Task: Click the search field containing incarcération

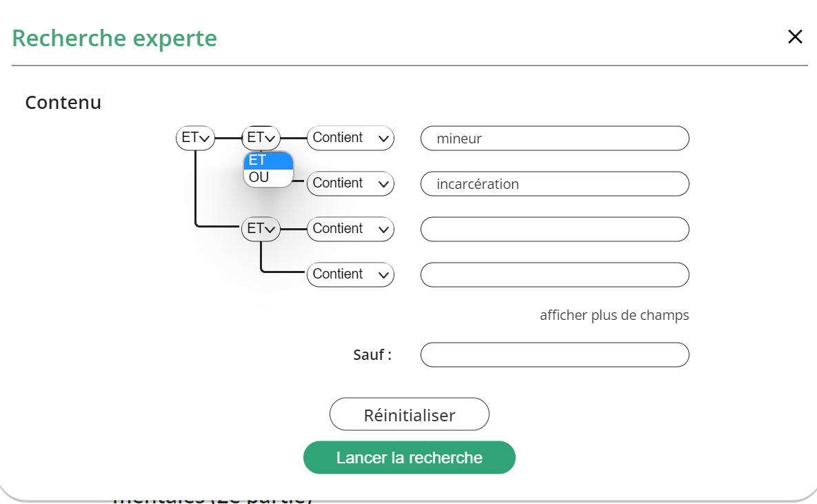Action: click(x=554, y=184)
